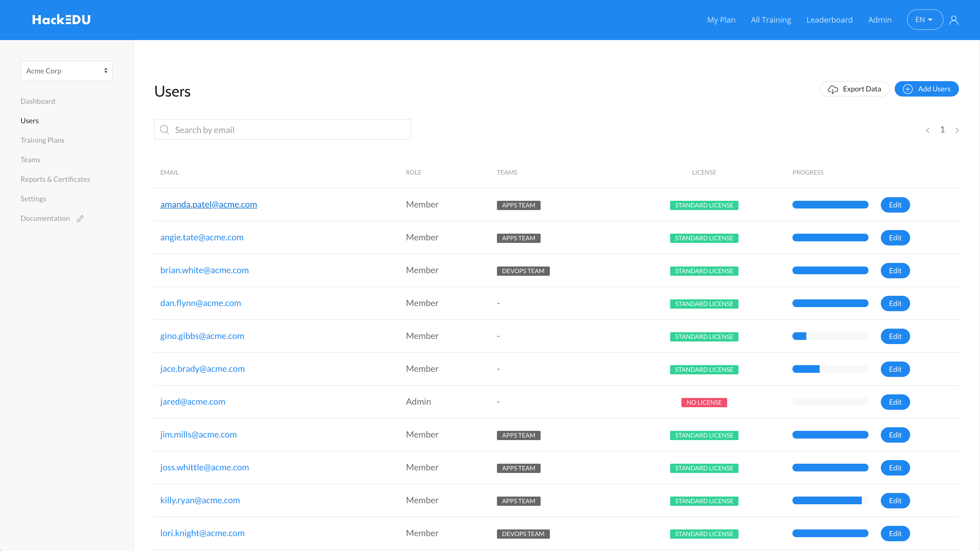Open killy.ryan@acme.com user link
This screenshot has width=980, height=551.
click(x=200, y=500)
